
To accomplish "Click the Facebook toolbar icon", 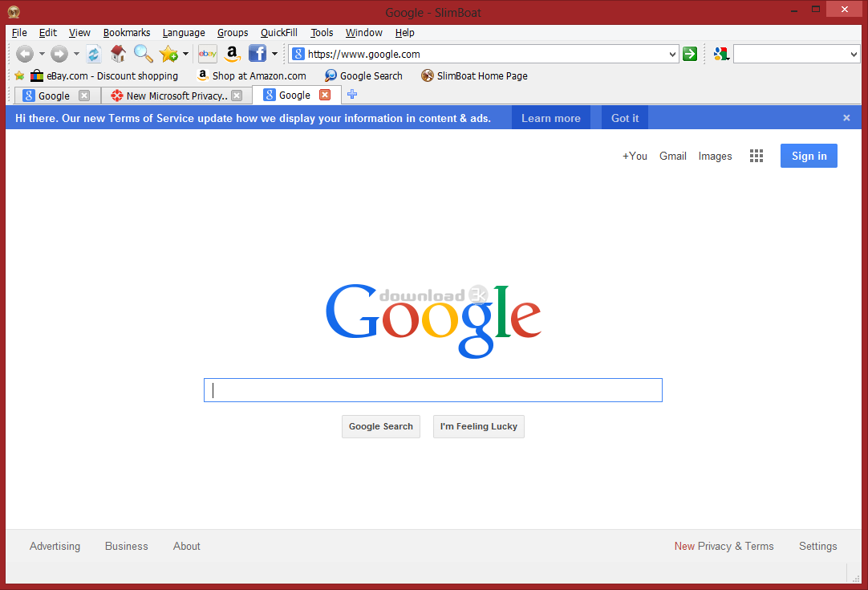I will tap(257, 54).
